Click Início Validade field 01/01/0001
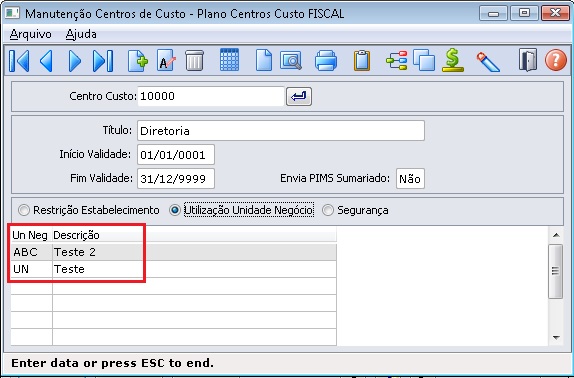Screen dimensions: 574x378 point(176,155)
